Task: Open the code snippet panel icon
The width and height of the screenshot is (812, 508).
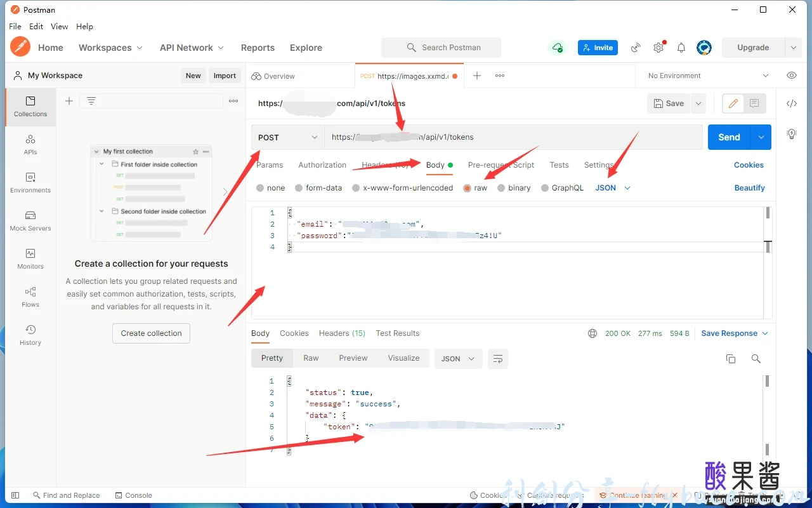Action: (792, 104)
